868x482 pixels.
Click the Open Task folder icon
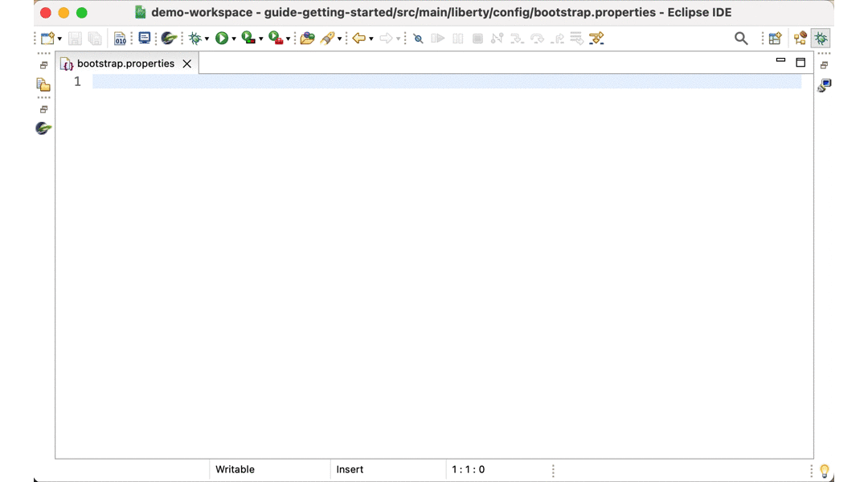coord(307,39)
